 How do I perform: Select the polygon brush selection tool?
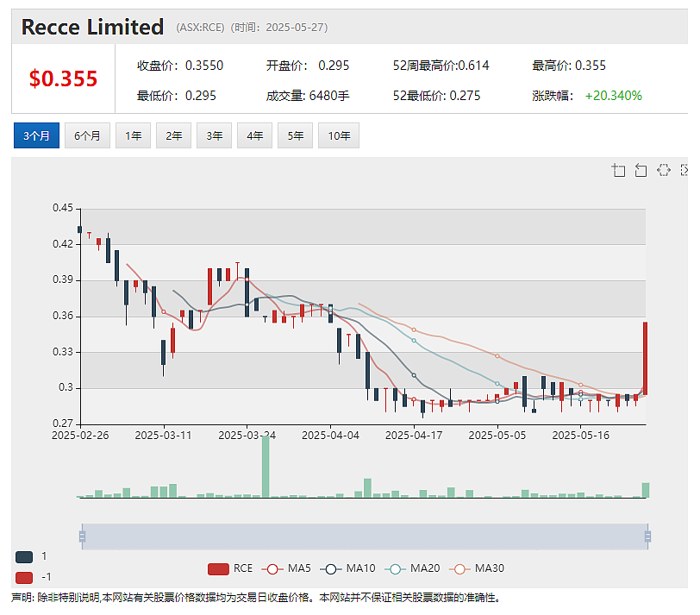click(x=664, y=170)
